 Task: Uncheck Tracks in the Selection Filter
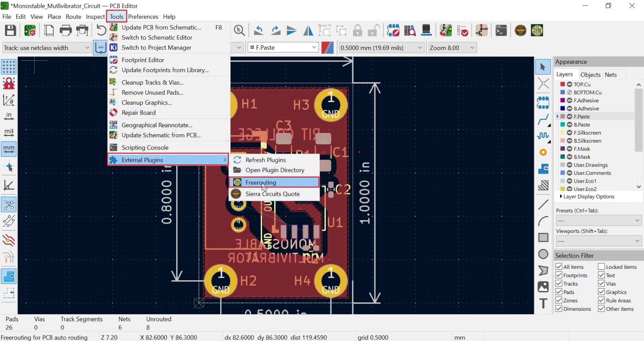(559, 283)
